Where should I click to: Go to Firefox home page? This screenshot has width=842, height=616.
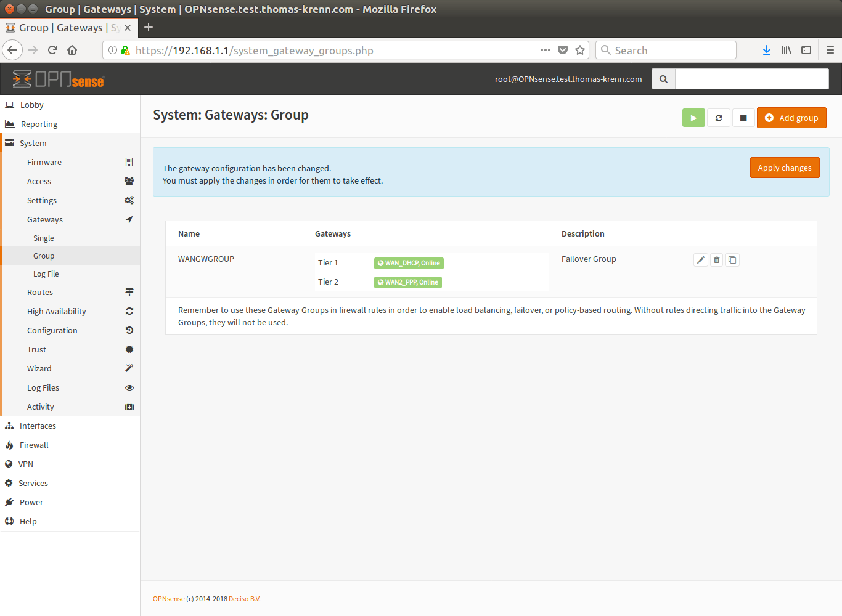72,51
